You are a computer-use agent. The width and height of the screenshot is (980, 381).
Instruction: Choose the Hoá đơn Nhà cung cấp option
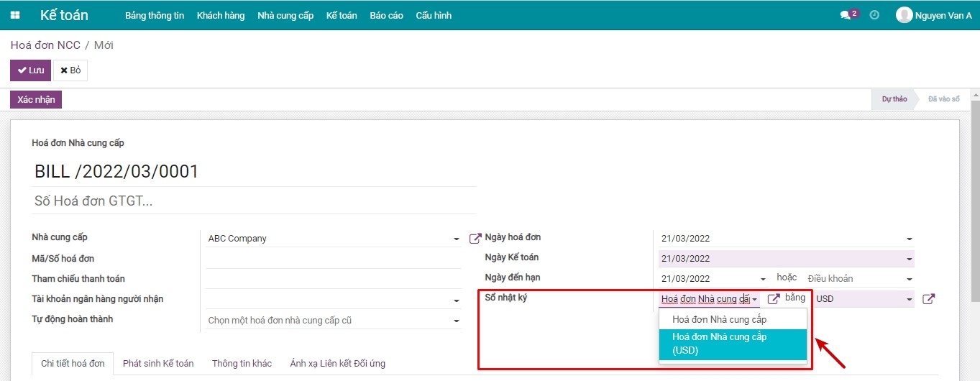(x=720, y=319)
